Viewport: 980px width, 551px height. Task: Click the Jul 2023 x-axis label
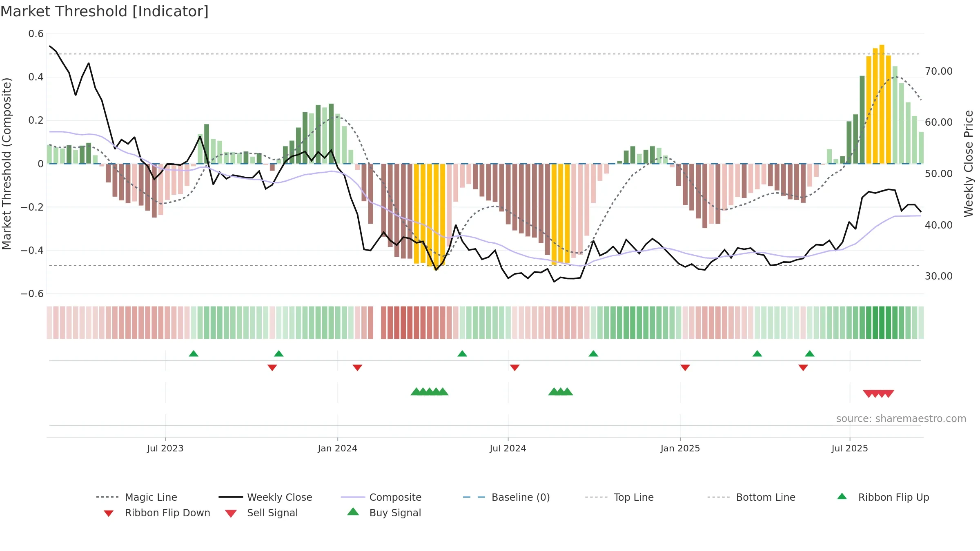pyautogui.click(x=165, y=448)
